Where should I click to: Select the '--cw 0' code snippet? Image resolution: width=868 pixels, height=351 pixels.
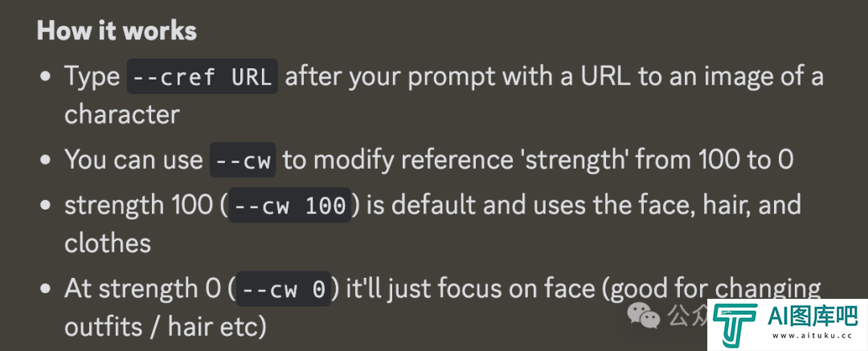click(284, 289)
